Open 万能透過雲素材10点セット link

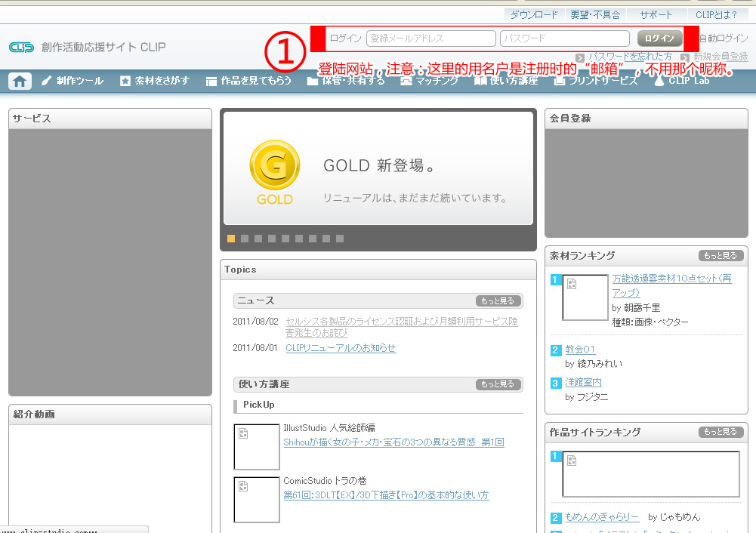pyautogui.click(x=671, y=285)
